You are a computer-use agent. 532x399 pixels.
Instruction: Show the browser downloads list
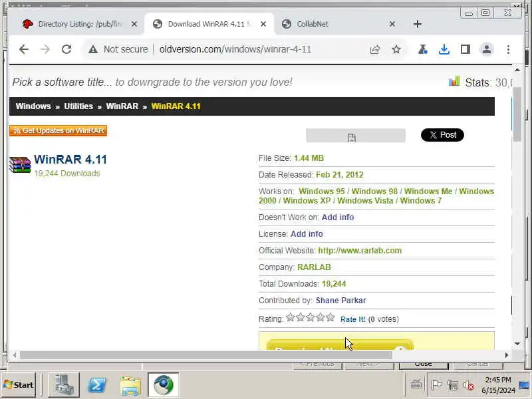[x=444, y=49]
